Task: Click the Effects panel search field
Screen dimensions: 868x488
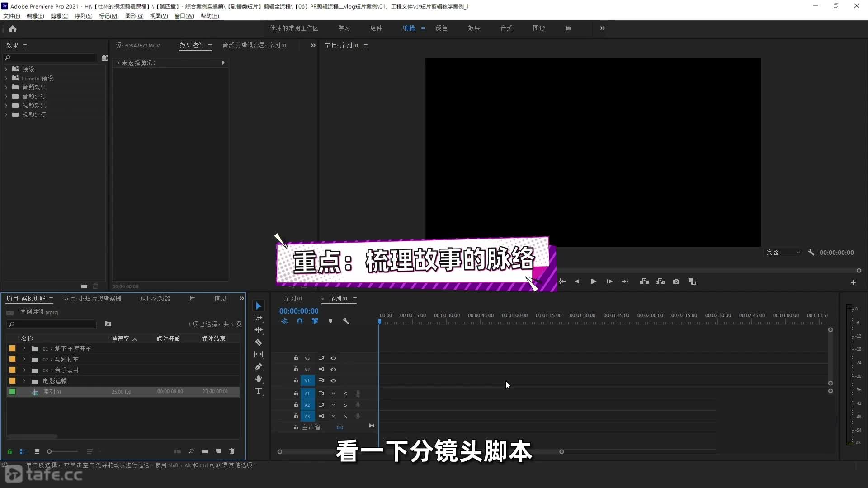Action: 50,58
